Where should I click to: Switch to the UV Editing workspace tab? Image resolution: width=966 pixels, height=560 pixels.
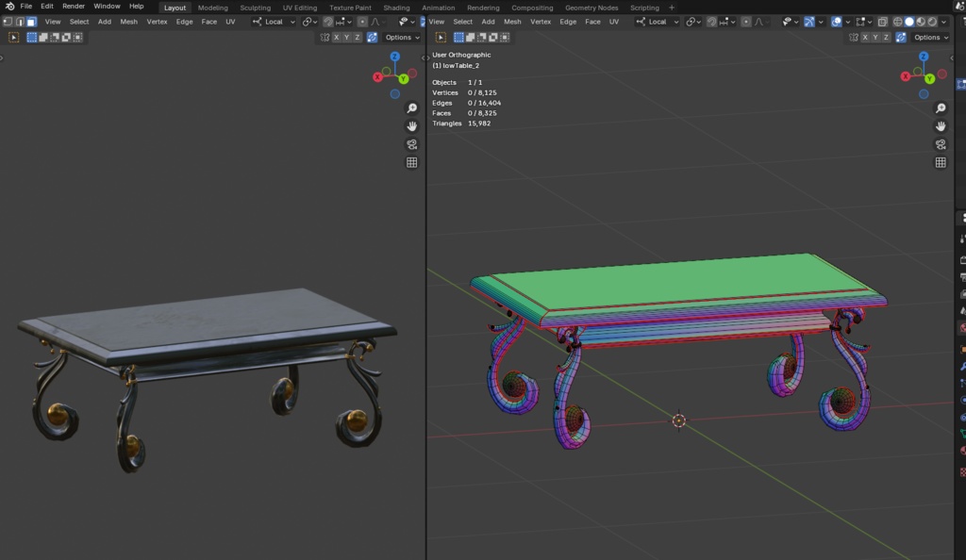[x=300, y=8]
